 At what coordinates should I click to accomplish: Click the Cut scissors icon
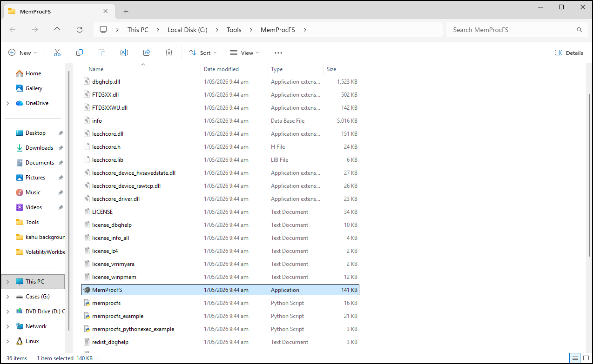57,53
